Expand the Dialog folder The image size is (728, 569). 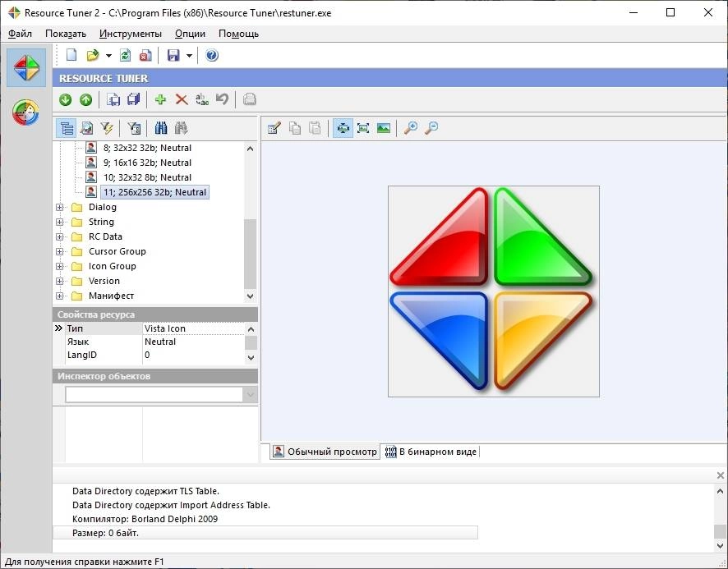[x=59, y=207]
